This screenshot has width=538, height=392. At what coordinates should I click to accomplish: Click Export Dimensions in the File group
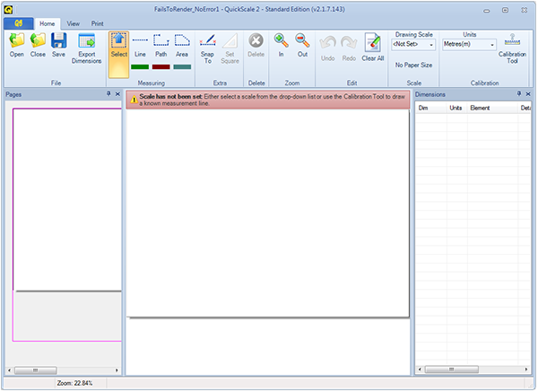coord(86,48)
